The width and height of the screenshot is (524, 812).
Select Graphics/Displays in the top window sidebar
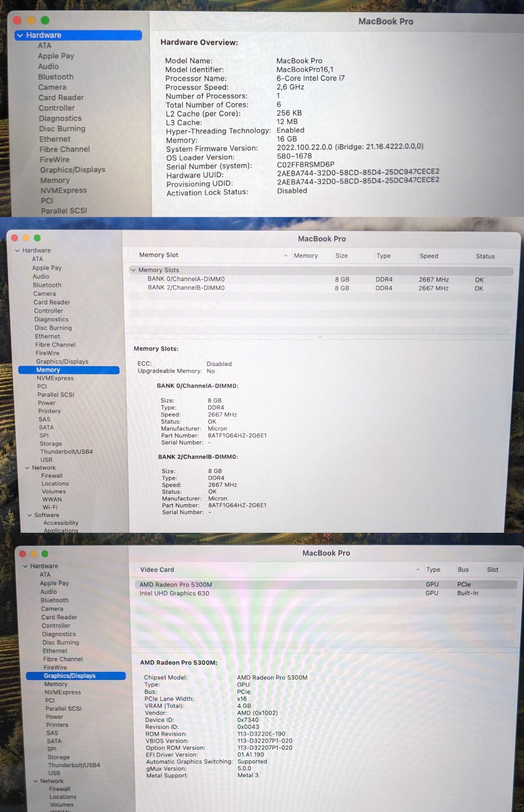click(x=73, y=169)
